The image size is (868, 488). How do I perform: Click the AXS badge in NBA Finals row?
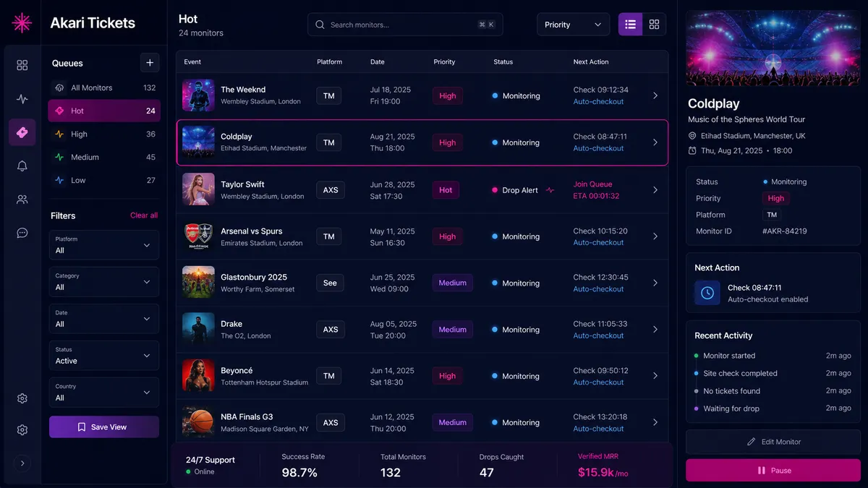(x=331, y=422)
